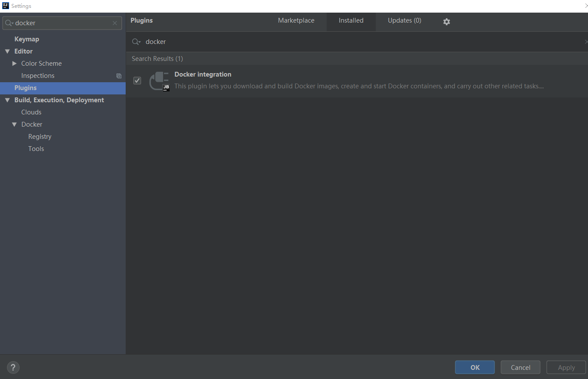Disable the Docker integration plugin checkbox

tap(137, 80)
